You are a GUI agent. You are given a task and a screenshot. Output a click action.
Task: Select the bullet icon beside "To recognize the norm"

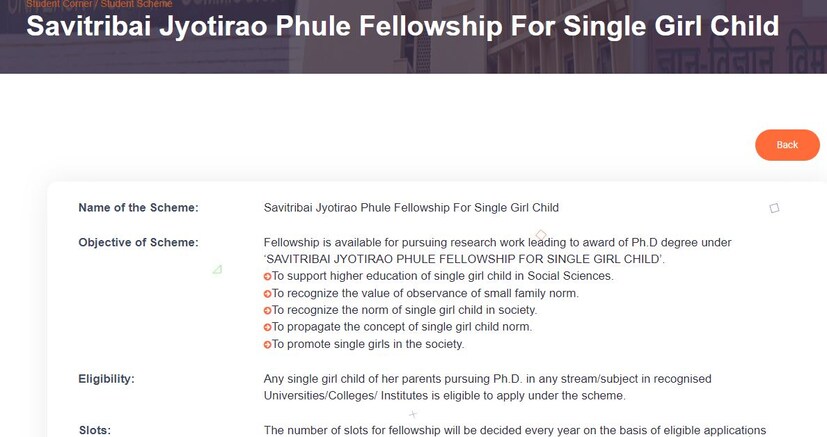[268, 310]
